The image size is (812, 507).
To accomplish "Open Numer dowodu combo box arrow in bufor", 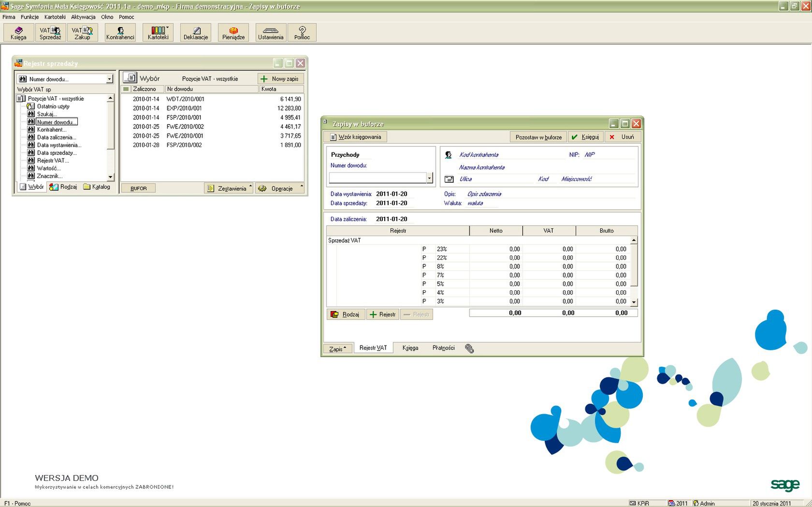I will pos(429,178).
